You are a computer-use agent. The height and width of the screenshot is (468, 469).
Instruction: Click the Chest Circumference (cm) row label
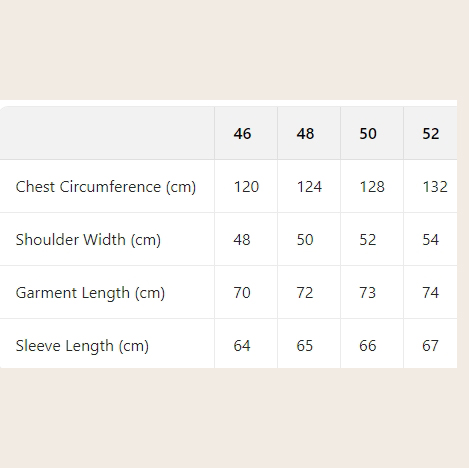(106, 187)
